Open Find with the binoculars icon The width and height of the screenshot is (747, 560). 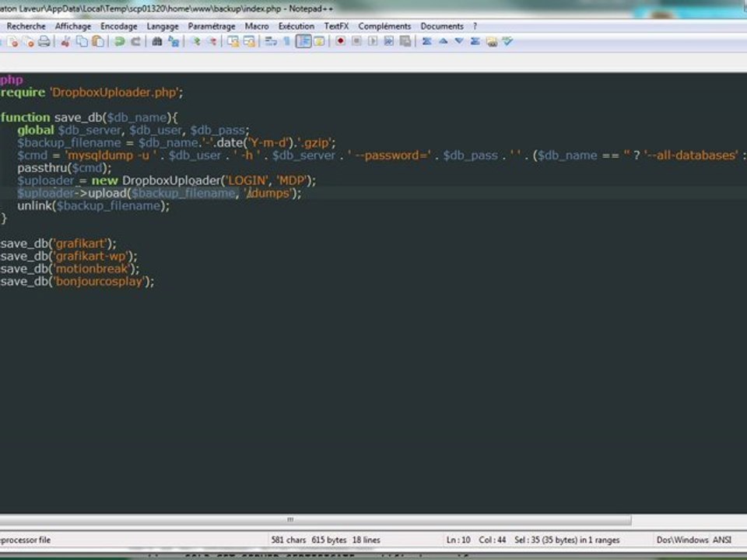coord(156,42)
